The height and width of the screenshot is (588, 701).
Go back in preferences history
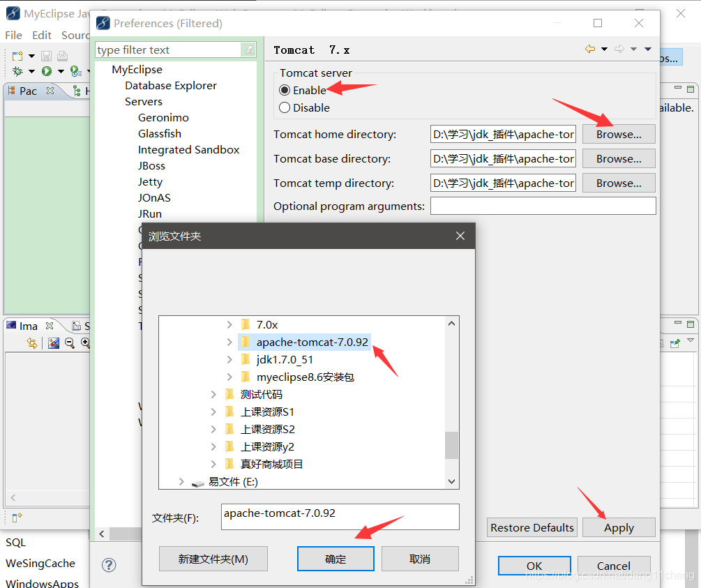590,49
